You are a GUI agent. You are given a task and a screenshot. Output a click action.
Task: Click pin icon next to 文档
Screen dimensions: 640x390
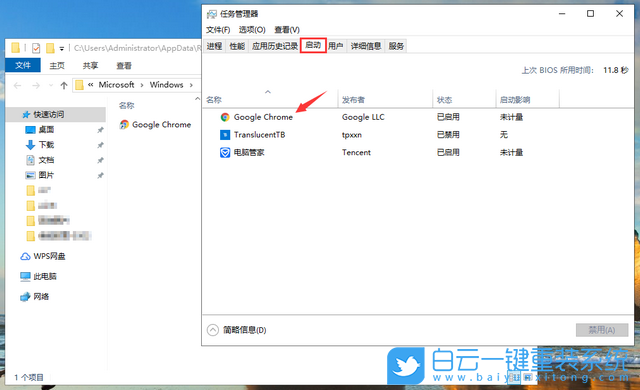pos(100,160)
